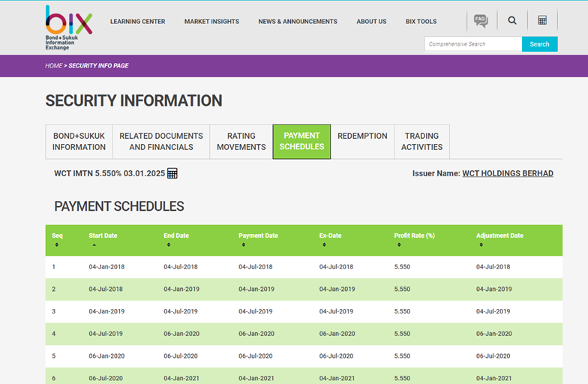This screenshot has height=384, width=588.
Task: Click profit rate 5.550 in row 2
Action: pyautogui.click(x=402, y=289)
